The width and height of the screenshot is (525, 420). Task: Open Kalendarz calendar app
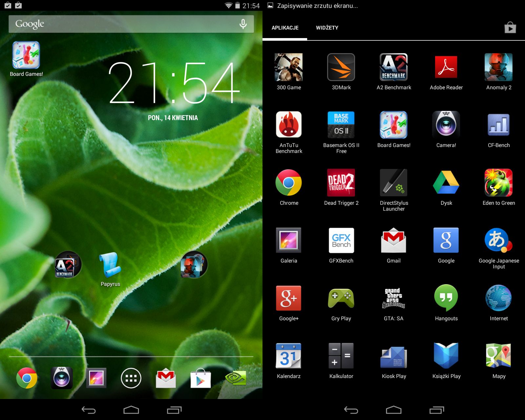289,356
